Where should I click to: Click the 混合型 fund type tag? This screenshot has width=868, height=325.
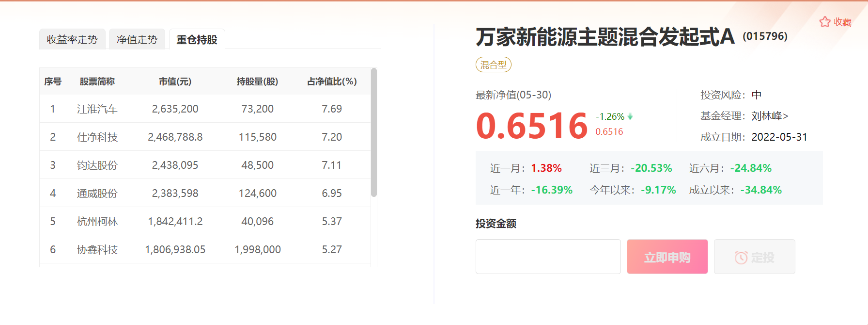pyautogui.click(x=493, y=65)
